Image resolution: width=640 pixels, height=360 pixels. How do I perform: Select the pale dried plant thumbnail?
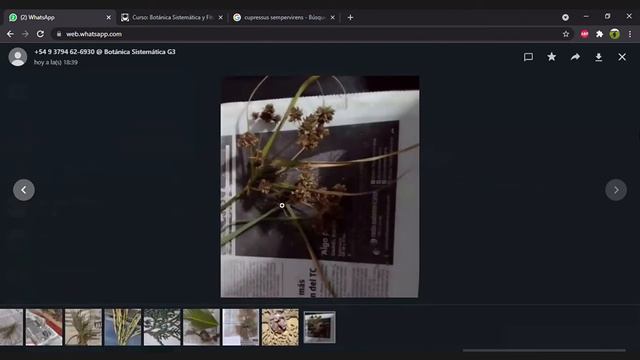click(x=240, y=327)
